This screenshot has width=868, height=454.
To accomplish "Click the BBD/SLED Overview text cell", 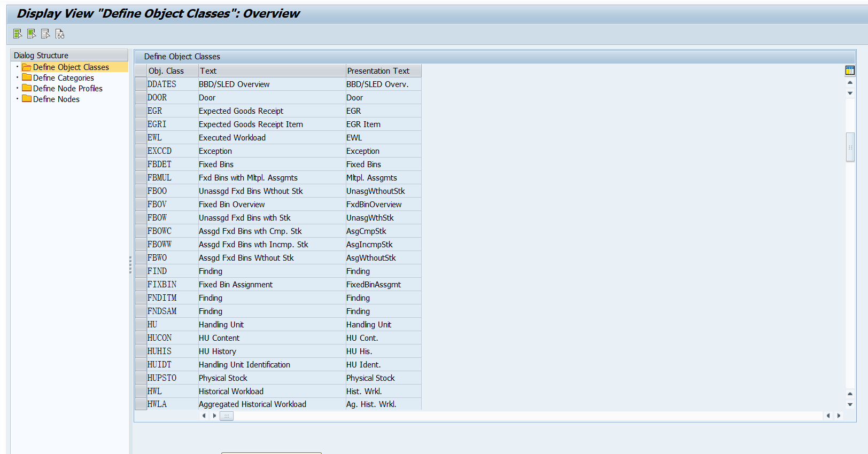I will click(272, 84).
